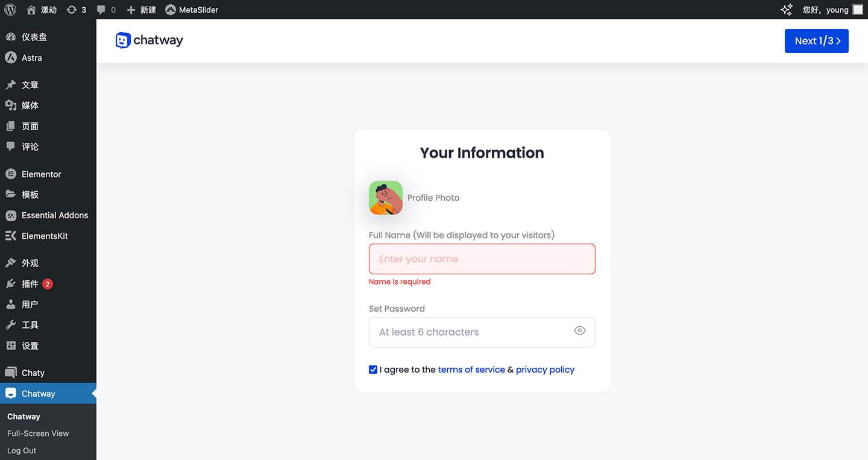Click the 页面 pages icon

(10, 126)
